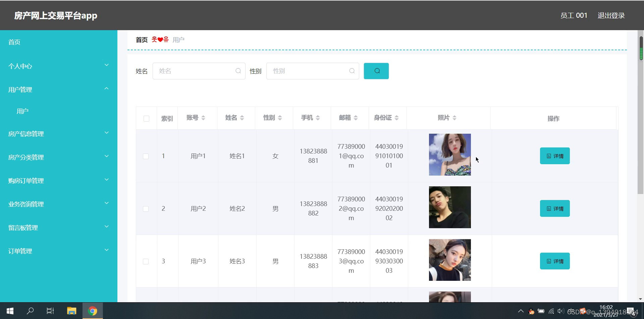Screen dimensions: 644x319
Task: Select checkbox for row 用户3
Action: point(146,261)
